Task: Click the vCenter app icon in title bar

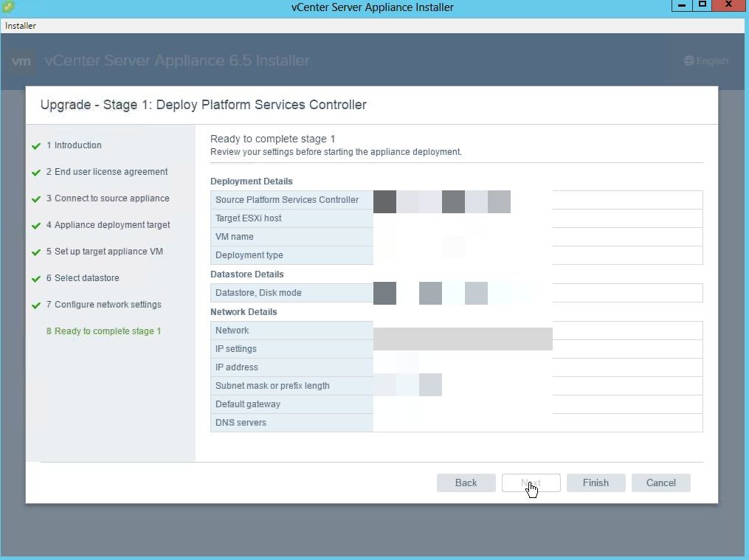Action: [x=8, y=7]
